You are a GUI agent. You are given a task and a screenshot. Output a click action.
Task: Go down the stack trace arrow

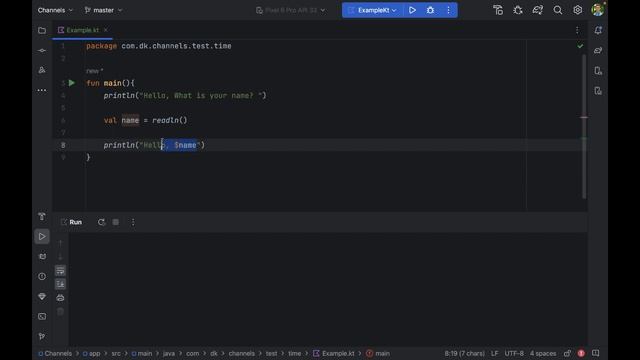(x=60, y=257)
